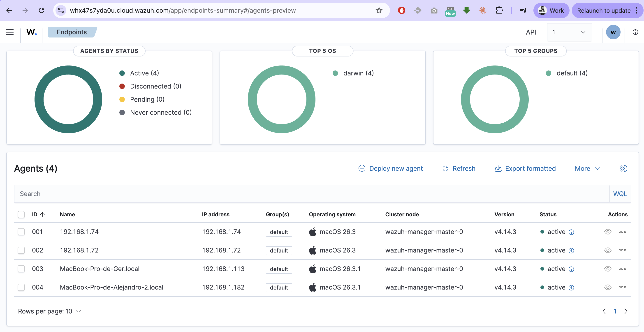644x332 pixels.
Task: Open the table settings gear icon
Action: tap(623, 168)
